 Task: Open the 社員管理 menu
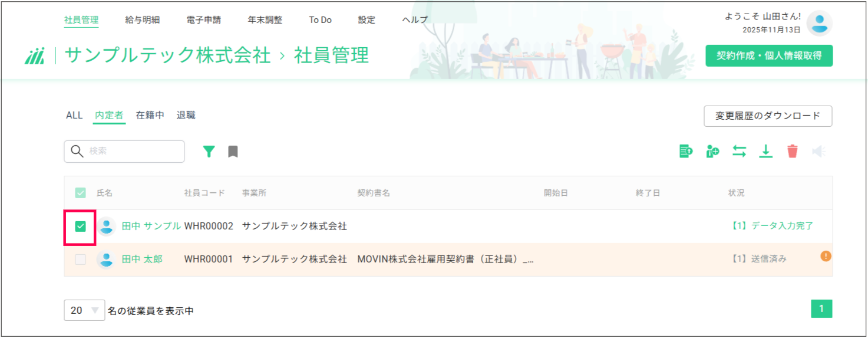81,19
